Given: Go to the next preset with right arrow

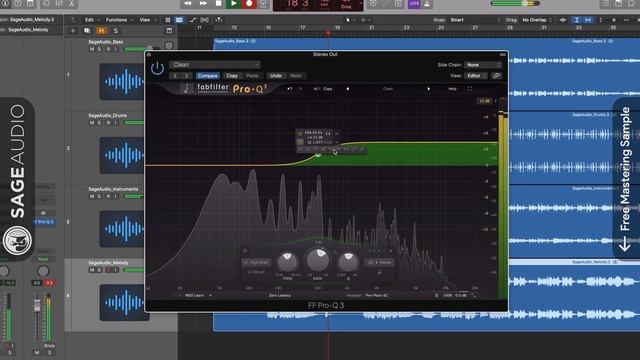Looking at the screenshot, I should tap(187, 76).
